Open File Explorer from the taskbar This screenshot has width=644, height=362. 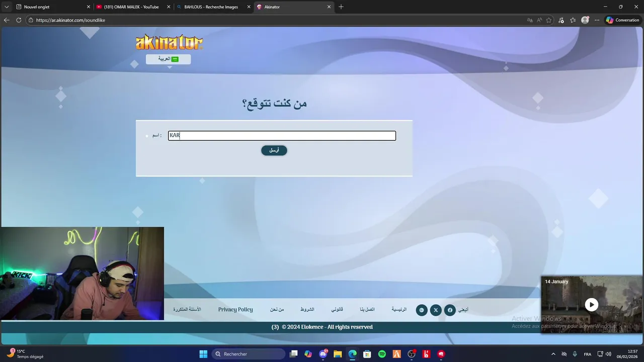(338, 354)
